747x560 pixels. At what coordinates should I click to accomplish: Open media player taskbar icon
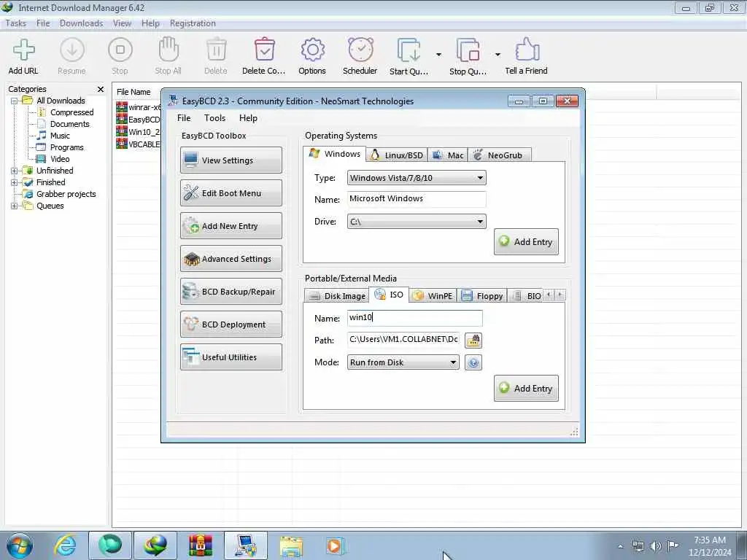point(335,545)
